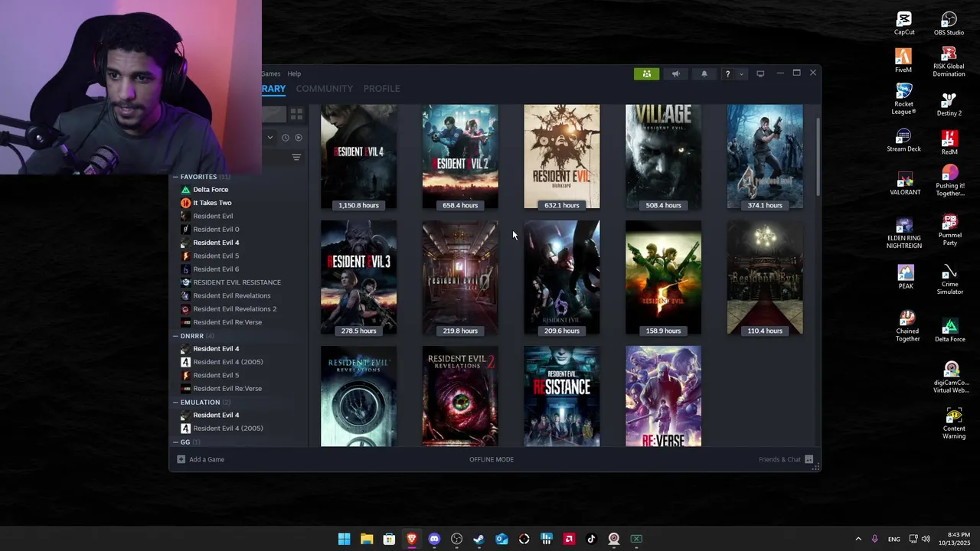Collapse the EMULATION collection
980x551 pixels.
(x=175, y=402)
